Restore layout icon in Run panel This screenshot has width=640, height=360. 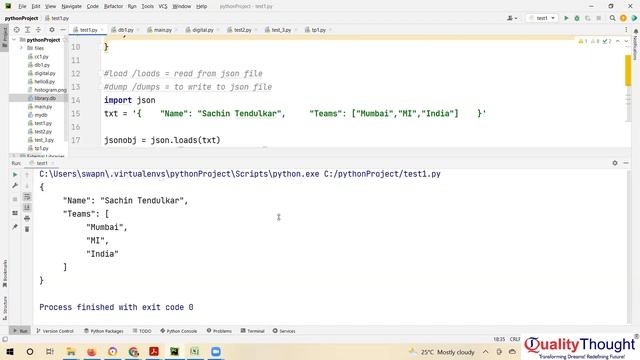(x=15, y=213)
